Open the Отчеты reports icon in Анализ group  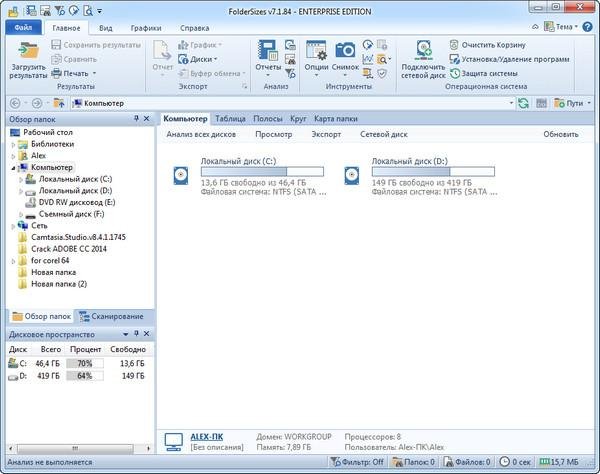(x=268, y=50)
